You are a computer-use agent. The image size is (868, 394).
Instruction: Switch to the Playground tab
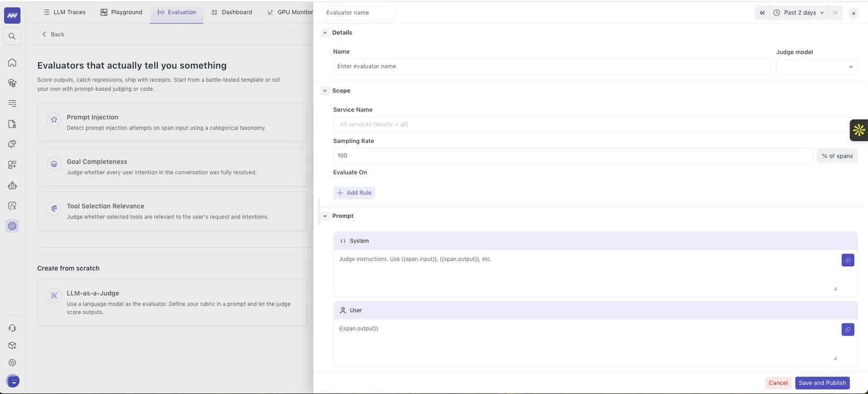coord(122,12)
